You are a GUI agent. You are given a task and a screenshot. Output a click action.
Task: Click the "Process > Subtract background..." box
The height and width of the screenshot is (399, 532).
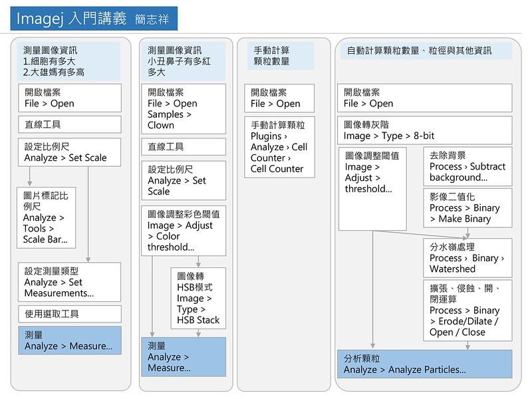pyautogui.click(x=467, y=167)
